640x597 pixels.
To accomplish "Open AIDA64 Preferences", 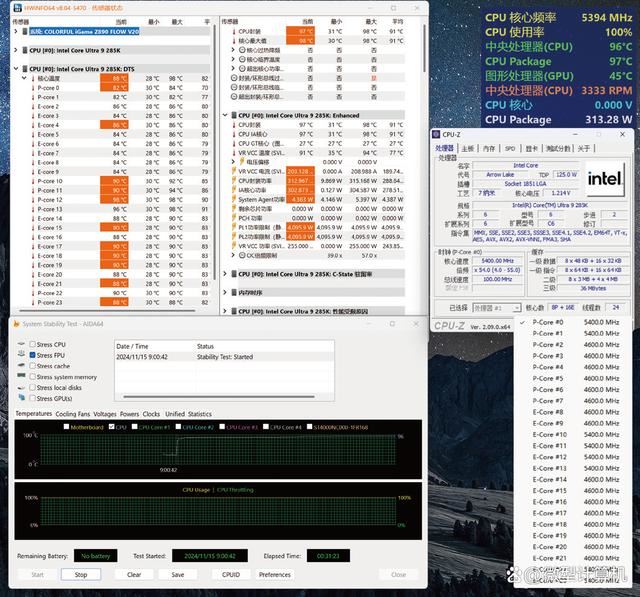I will click(x=275, y=575).
